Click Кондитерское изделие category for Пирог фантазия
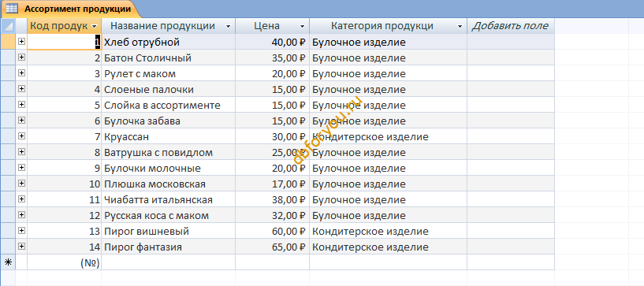 (x=388, y=247)
